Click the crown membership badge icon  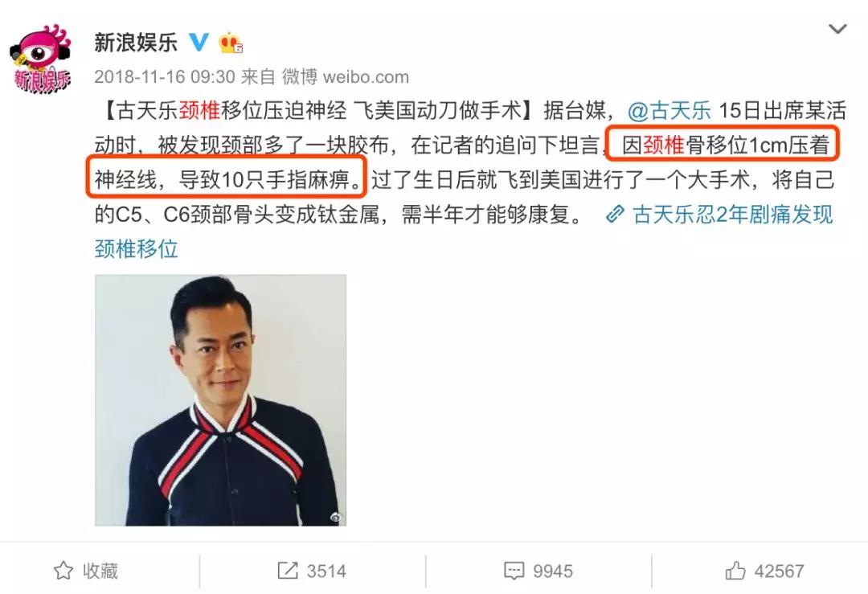(231, 43)
